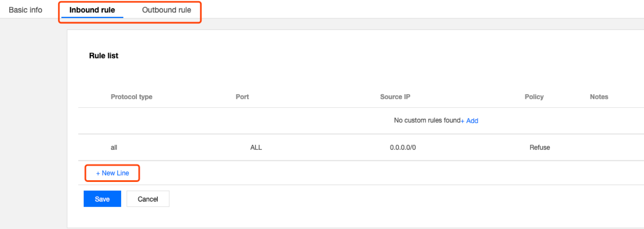Open the Outbound rule tab
This screenshot has width=644, height=229.
pyautogui.click(x=167, y=10)
